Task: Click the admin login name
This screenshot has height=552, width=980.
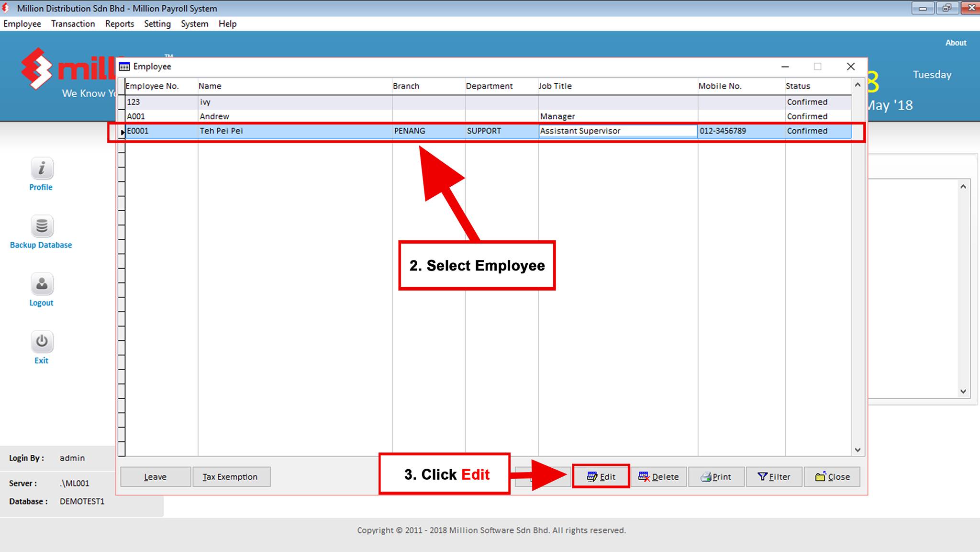Action: pyautogui.click(x=72, y=458)
